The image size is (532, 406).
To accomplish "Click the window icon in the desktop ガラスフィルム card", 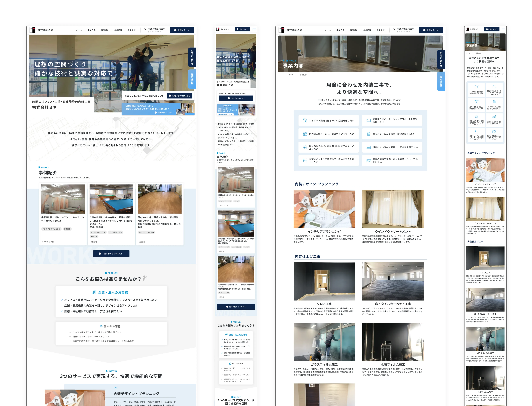I will [369, 134].
